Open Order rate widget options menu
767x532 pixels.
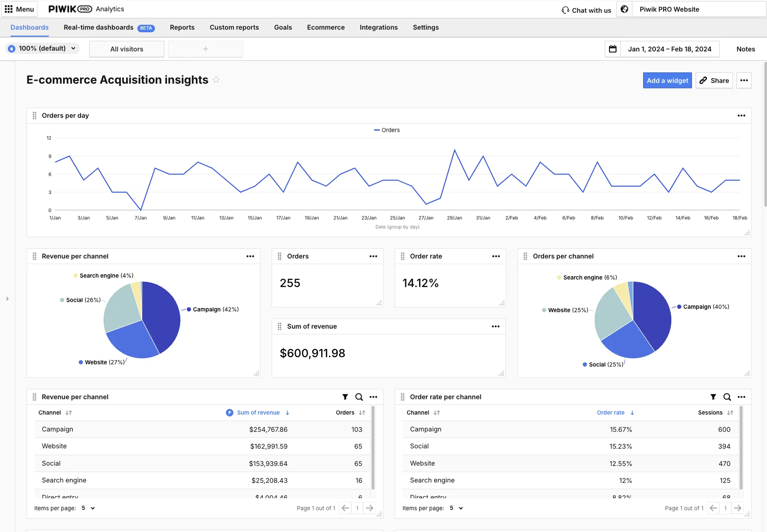496,256
